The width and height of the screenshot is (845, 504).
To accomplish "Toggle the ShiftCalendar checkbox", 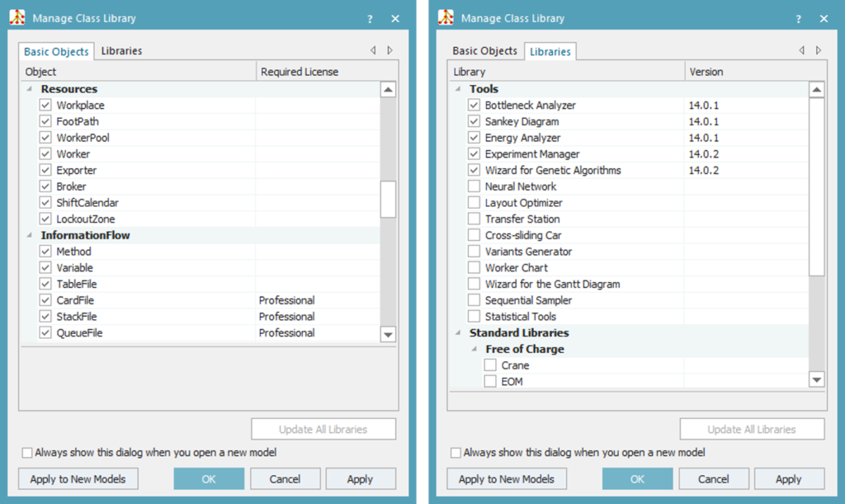I will coord(45,202).
